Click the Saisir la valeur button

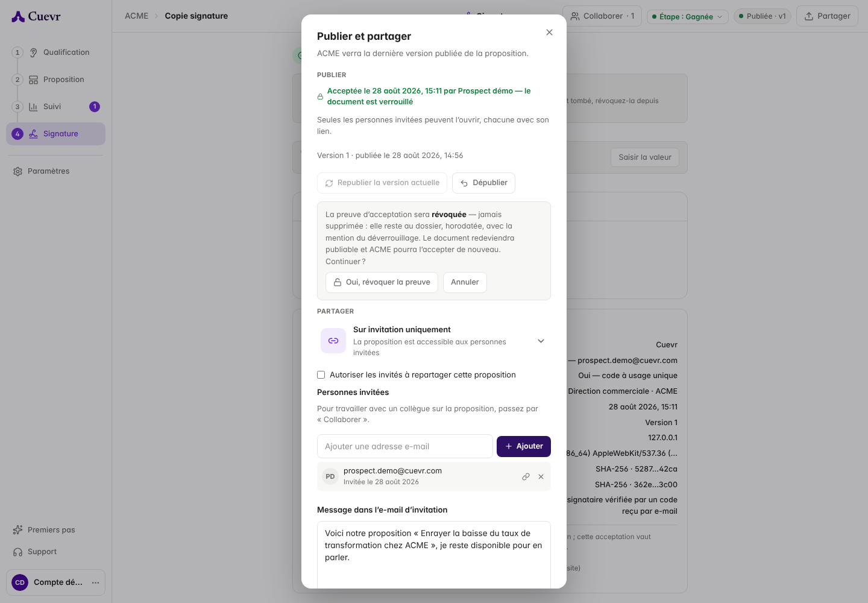pyautogui.click(x=645, y=157)
